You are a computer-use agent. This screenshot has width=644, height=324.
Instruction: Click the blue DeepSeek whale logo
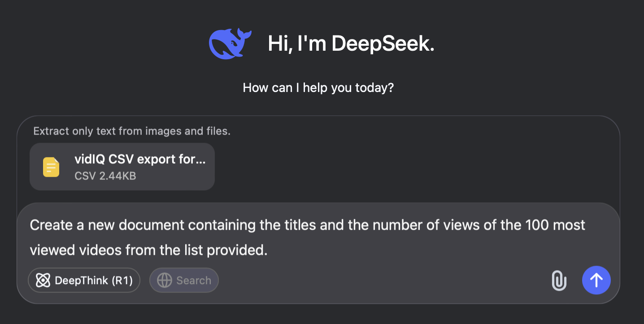click(x=230, y=44)
